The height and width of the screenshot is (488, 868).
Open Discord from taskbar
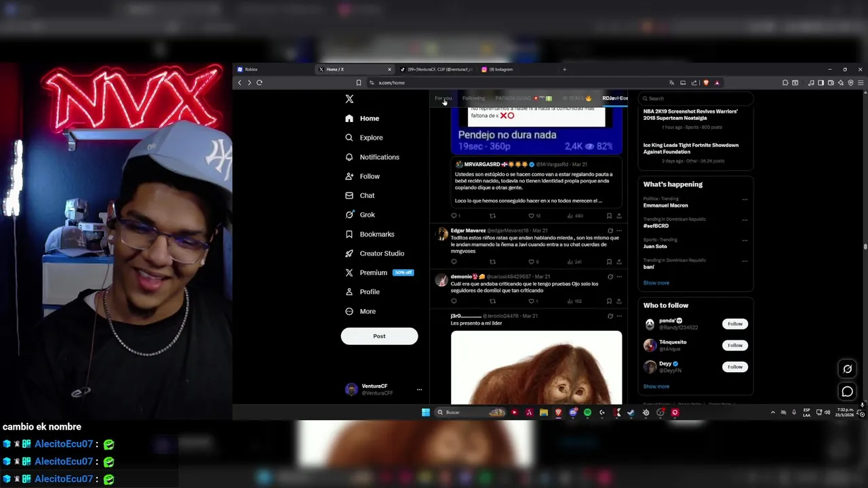click(x=573, y=412)
